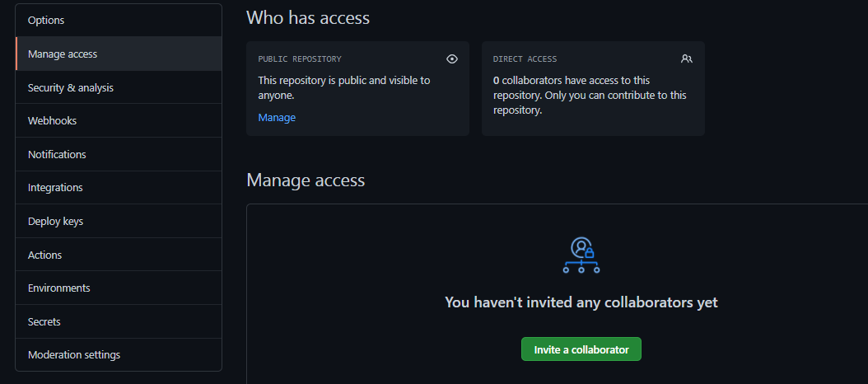Open Integrations settings
Image resolution: width=868 pixels, height=384 pixels.
click(119, 188)
